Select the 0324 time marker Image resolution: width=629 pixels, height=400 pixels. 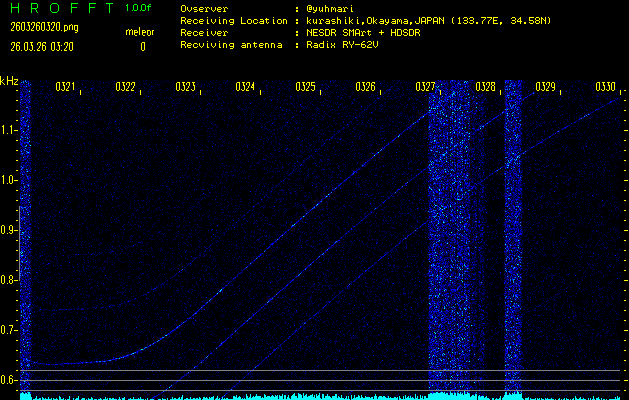click(x=246, y=88)
